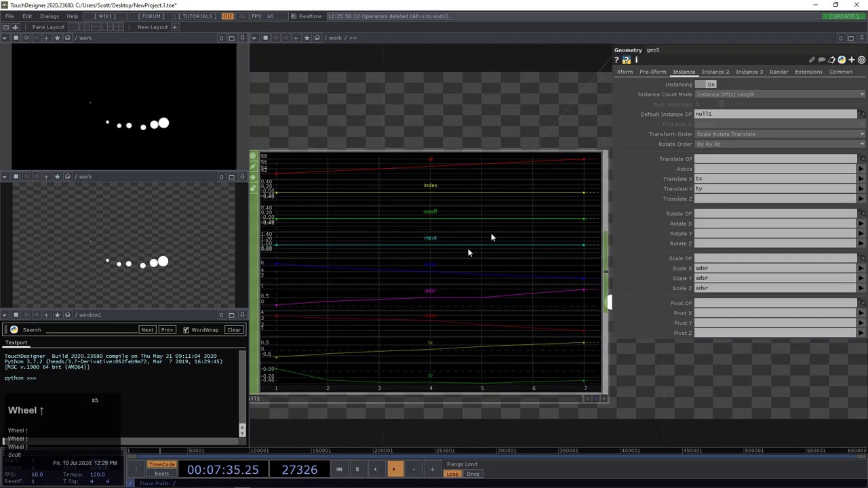Screen dimensions: 868x488
Task: Click the orange play forward button
Action: [x=394, y=469]
